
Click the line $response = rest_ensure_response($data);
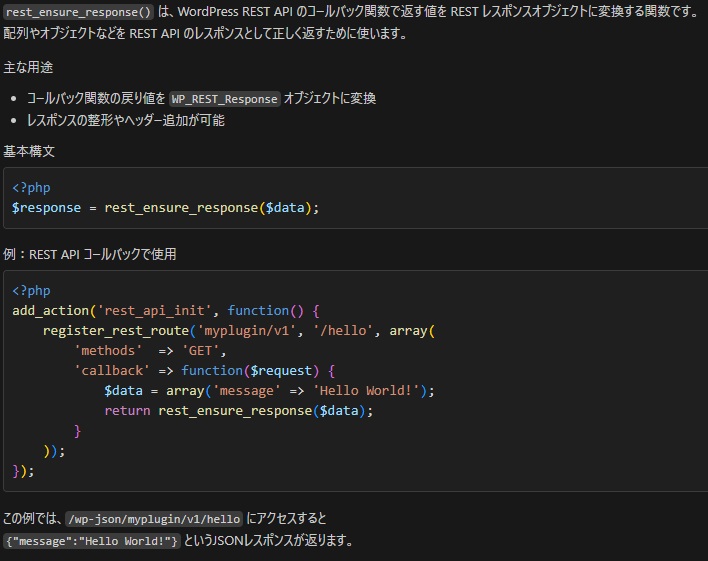[165, 208]
